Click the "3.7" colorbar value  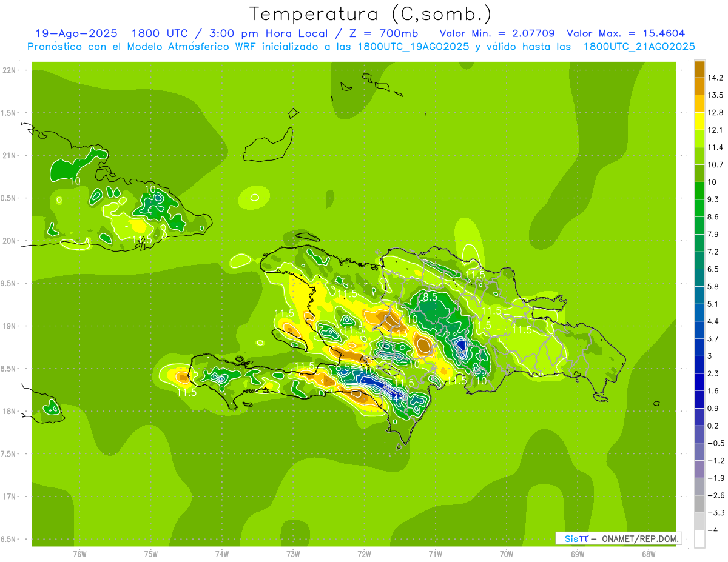[x=713, y=338]
